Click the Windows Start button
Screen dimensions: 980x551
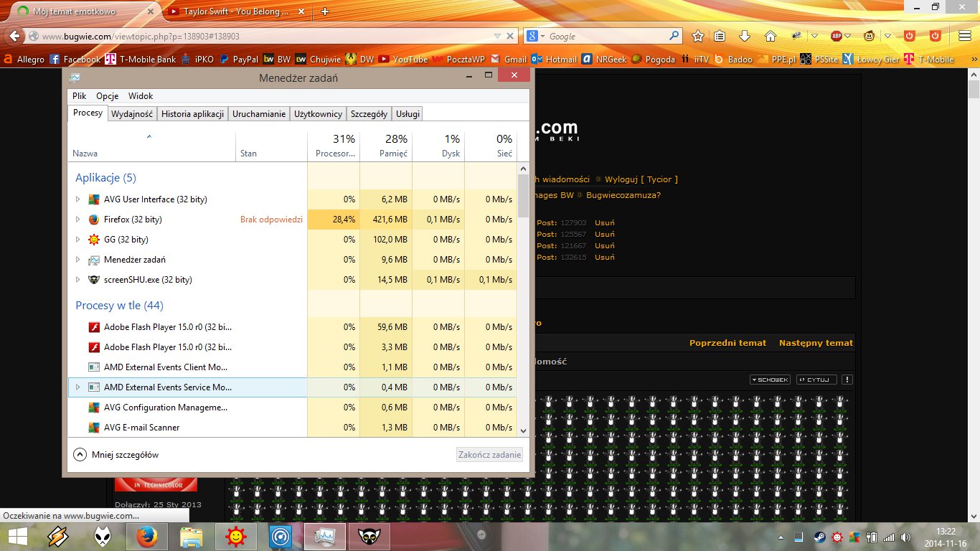17,536
